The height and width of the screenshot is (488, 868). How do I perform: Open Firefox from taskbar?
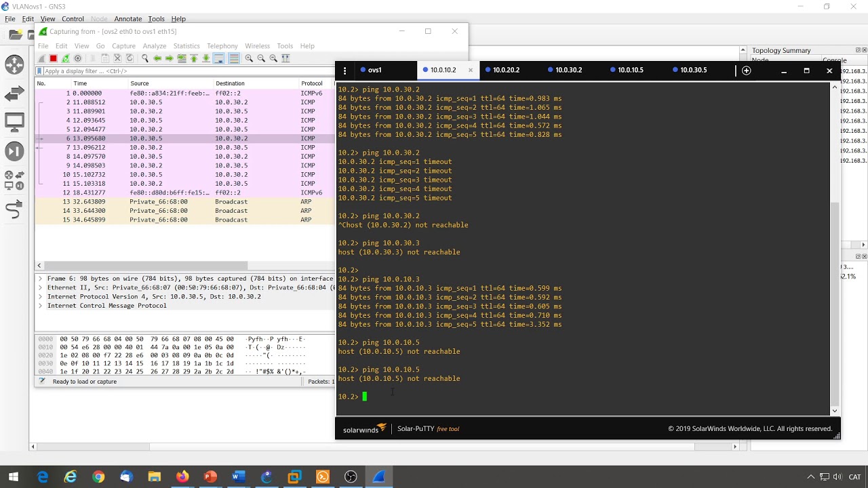(x=182, y=477)
